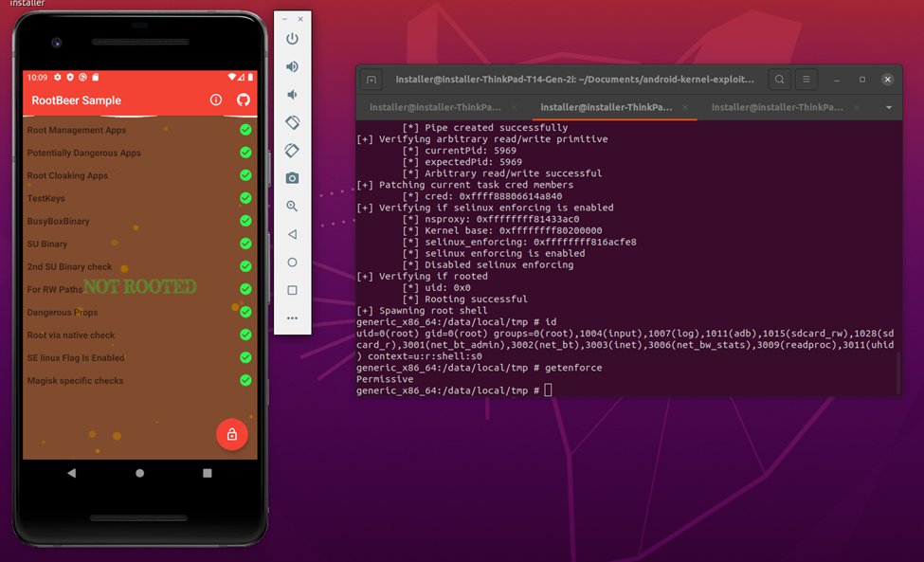Click the 'Magisk specific checks' label
The width and height of the screenshot is (924, 562).
[75, 381]
